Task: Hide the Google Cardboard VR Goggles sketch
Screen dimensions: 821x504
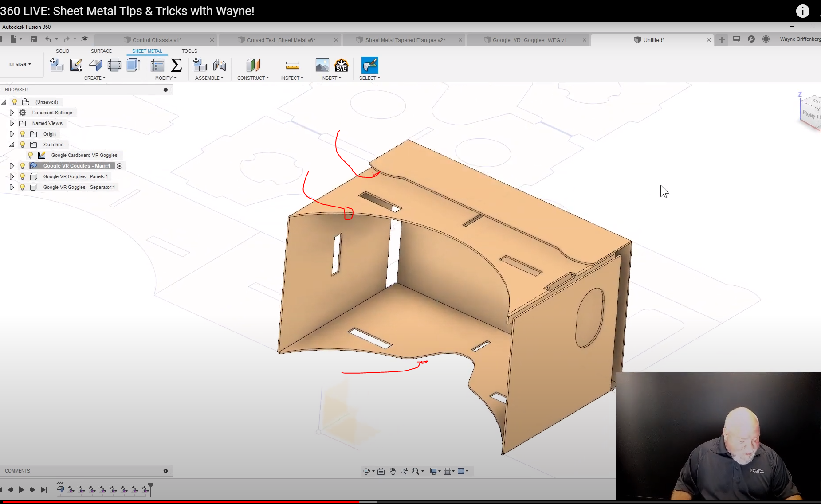Action: pos(31,155)
